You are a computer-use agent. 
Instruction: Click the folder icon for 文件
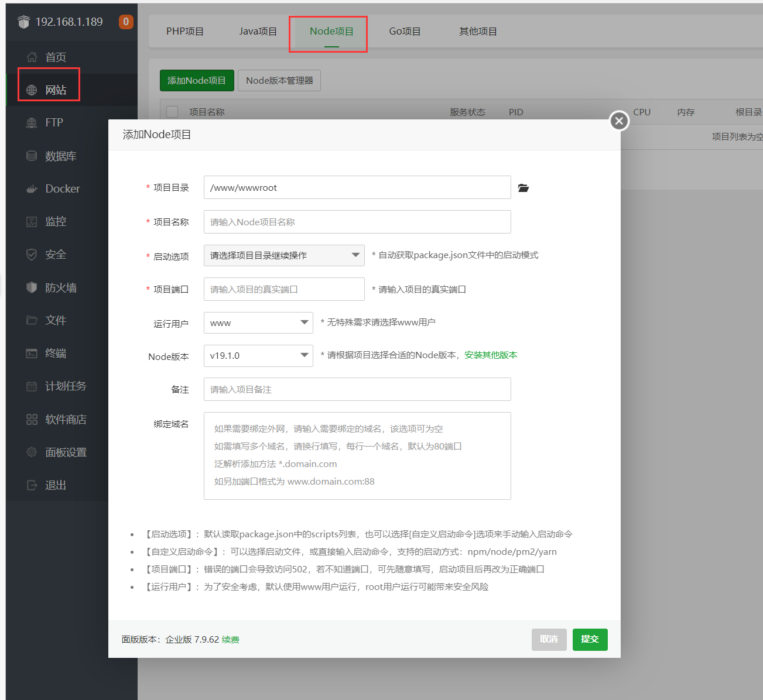32,320
